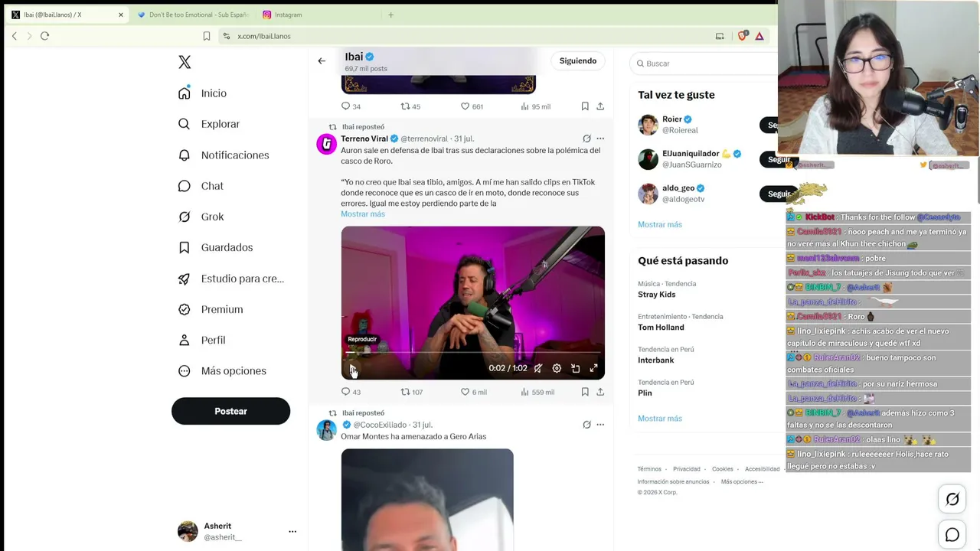Image resolution: width=980 pixels, height=551 pixels.
Task: Switch to the Don't Be too Emotional tab
Action: click(x=193, y=15)
